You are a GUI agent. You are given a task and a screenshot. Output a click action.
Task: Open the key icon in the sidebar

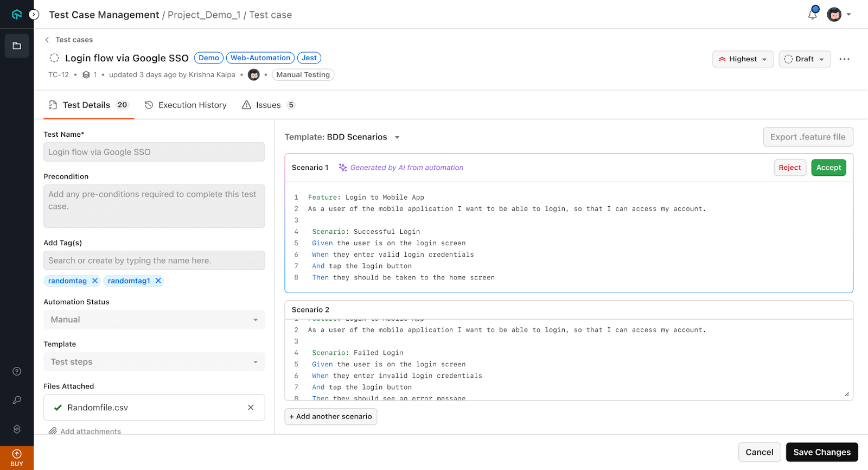click(x=17, y=400)
